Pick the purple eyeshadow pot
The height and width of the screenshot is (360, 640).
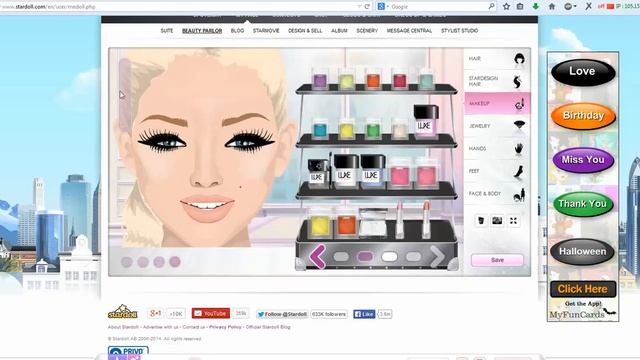[x=320, y=79]
